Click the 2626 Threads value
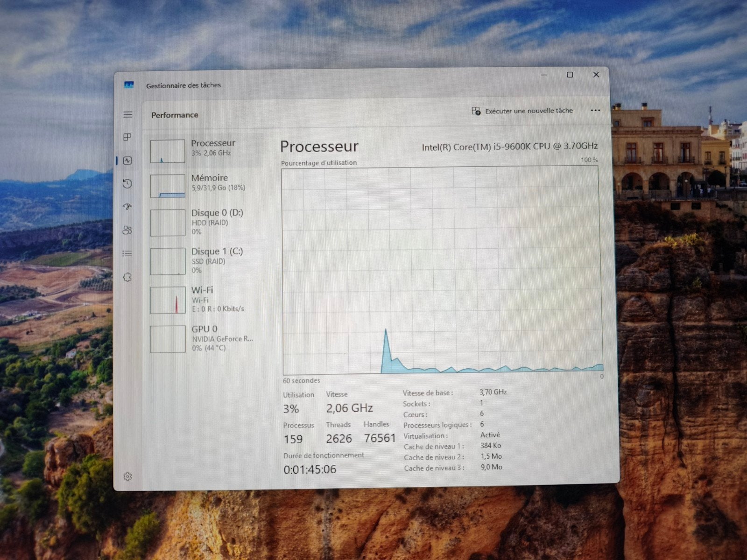Image resolution: width=747 pixels, height=560 pixels. click(x=338, y=439)
